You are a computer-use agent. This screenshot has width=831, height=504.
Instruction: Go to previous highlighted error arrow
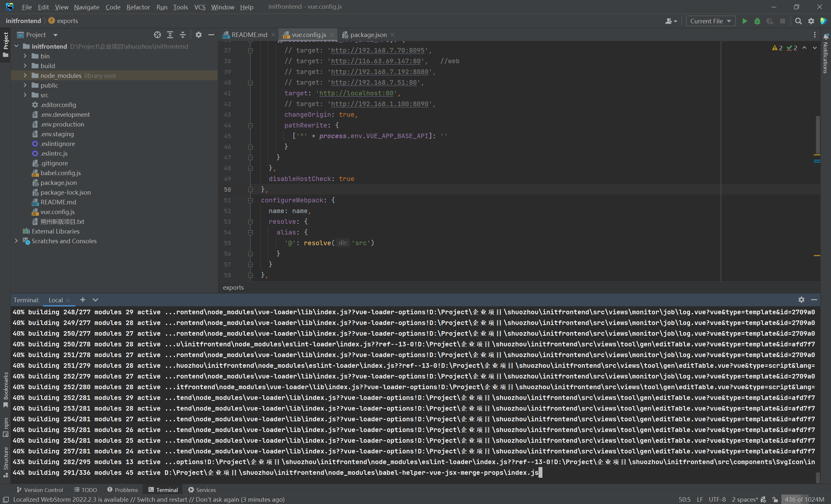click(x=804, y=48)
